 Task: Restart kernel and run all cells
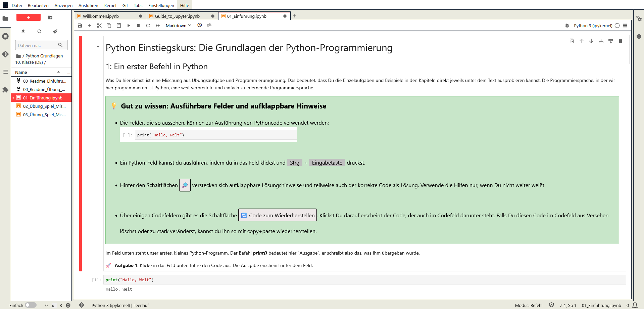coord(158,26)
